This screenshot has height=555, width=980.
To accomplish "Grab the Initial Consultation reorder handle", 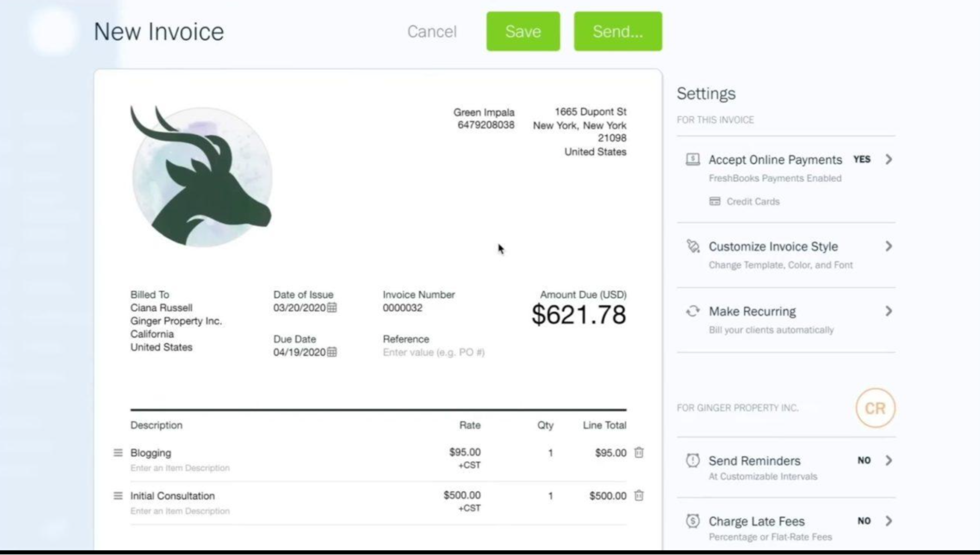I will (118, 496).
